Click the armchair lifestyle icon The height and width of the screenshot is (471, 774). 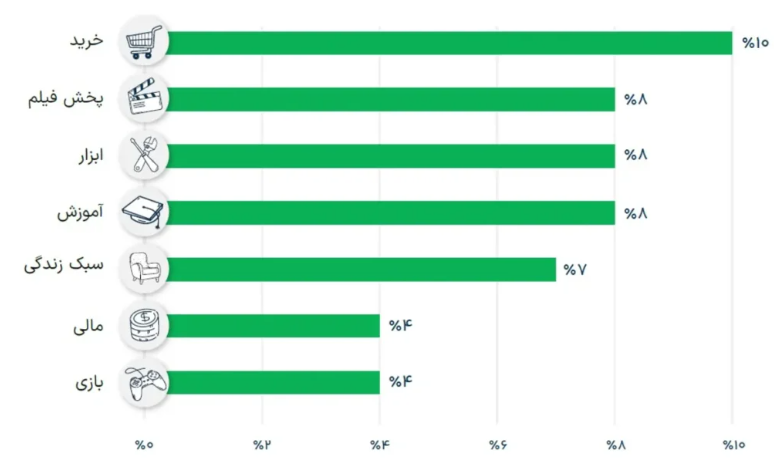pos(144,269)
